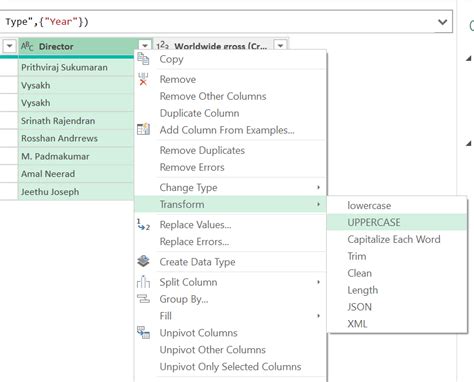Choose Replace Errors option
Viewport: 474px width, 382px height.
coord(230,241)
